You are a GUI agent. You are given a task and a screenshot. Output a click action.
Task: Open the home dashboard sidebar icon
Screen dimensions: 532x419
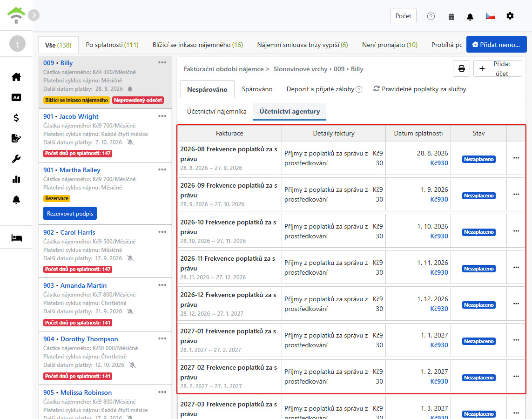pyautogui.click(x=16, y=77)
